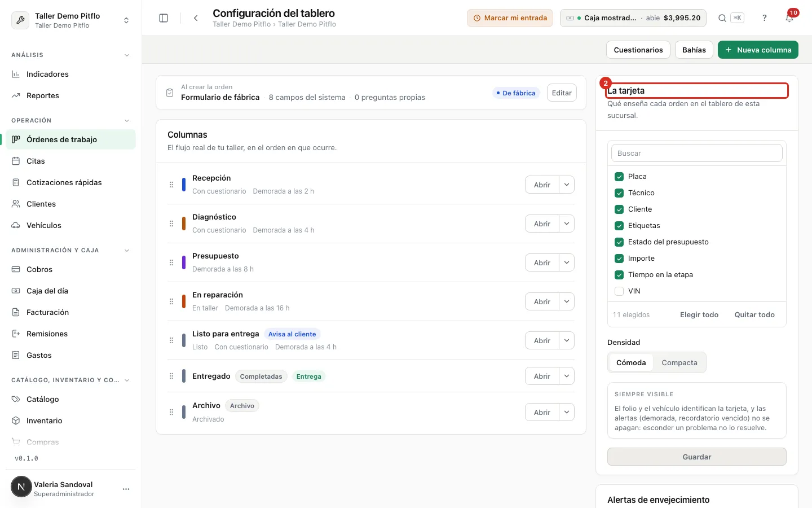Viewport: 812px width, 508px height.
Task: Uncheck the Importe checkbox
Action: 619,258
